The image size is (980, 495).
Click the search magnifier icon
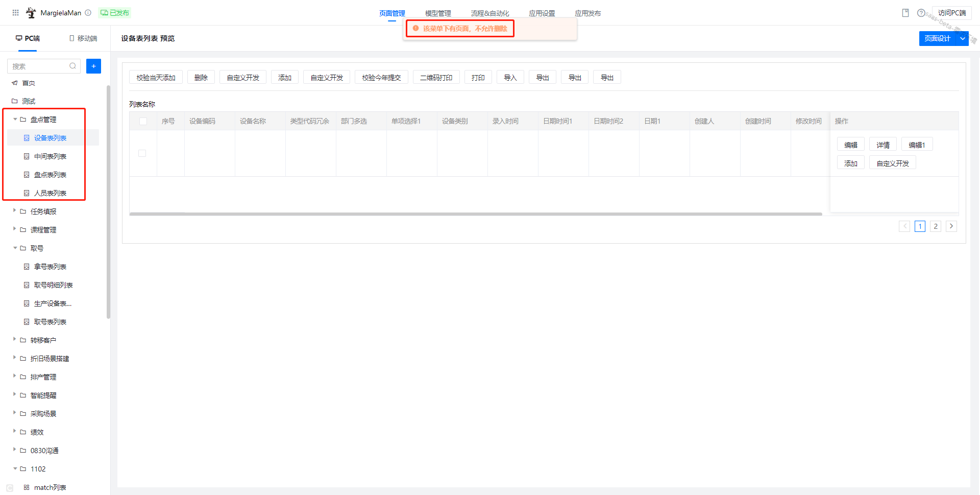tap(72, 66)
